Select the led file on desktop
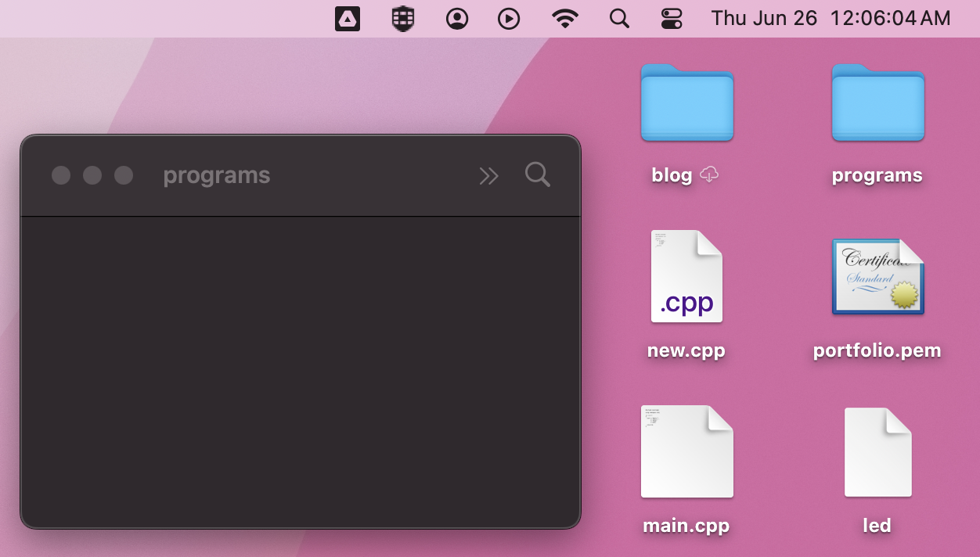 click(877, 452)
